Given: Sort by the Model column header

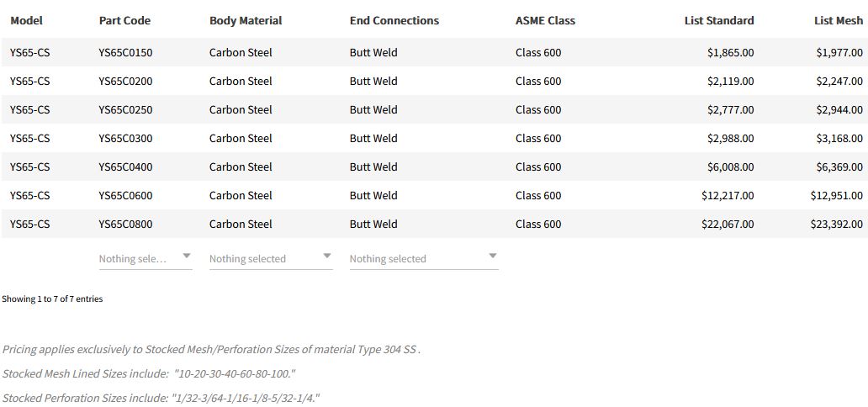Looking at the screenshot, I should 26,20.
